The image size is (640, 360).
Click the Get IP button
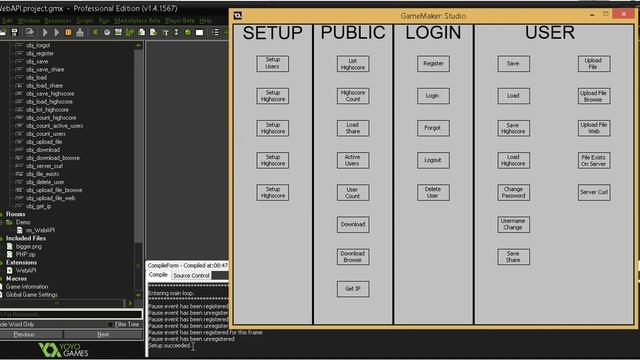[353, 289]
